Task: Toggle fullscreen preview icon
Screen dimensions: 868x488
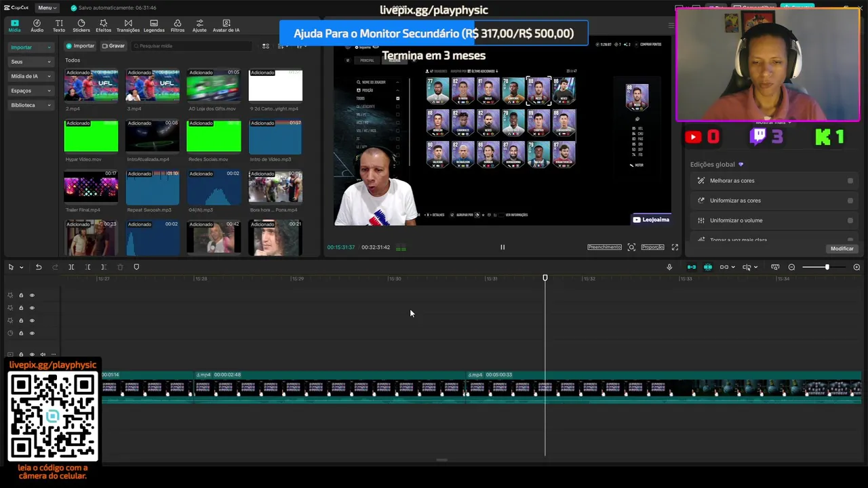Action: click(x=675, y=247)
